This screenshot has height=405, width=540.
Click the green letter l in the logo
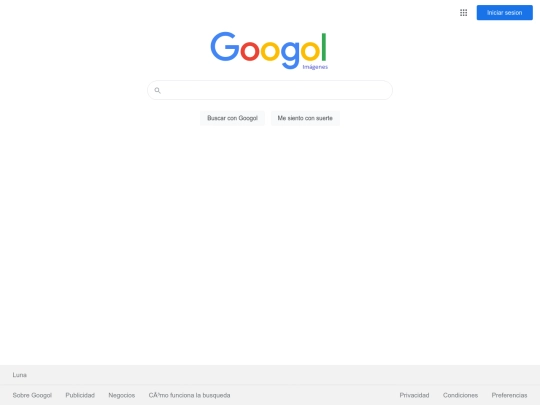[324, 47]
